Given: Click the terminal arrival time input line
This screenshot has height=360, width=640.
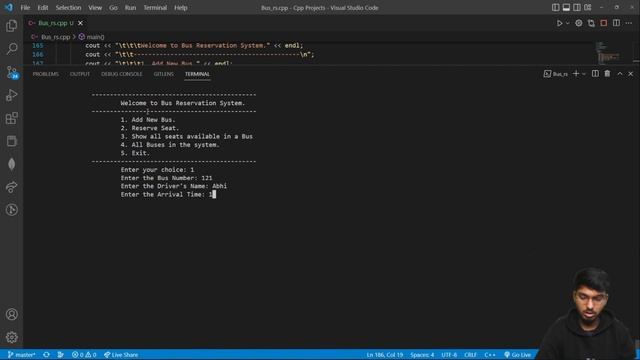Looking at the screenshot, I should (168, 195).
